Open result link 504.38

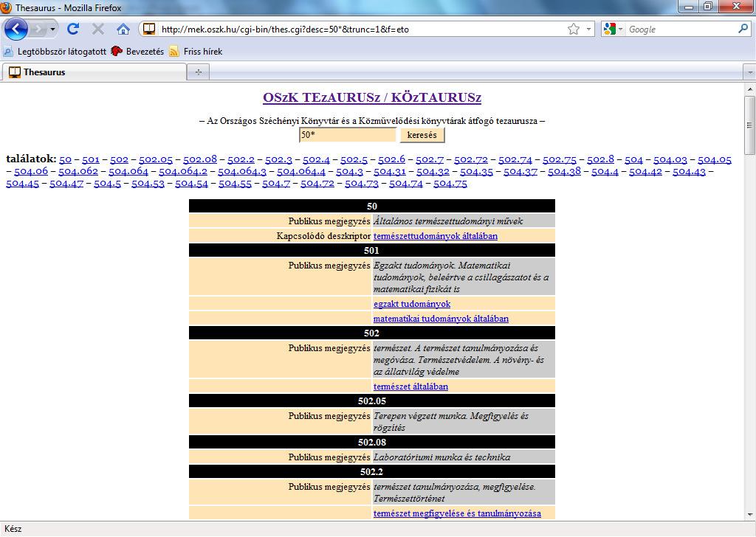[x=564, y=171]
